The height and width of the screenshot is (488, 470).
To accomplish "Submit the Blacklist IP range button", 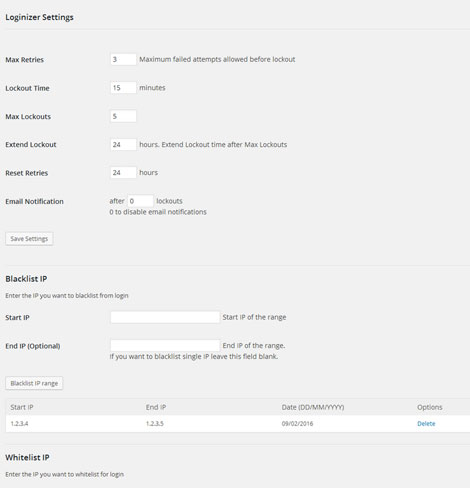I will 34,383.
